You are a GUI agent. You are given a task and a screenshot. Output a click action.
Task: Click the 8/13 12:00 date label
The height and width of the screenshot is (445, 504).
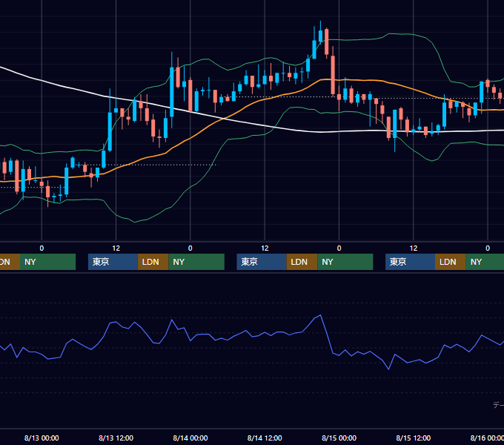coord(116,438)
